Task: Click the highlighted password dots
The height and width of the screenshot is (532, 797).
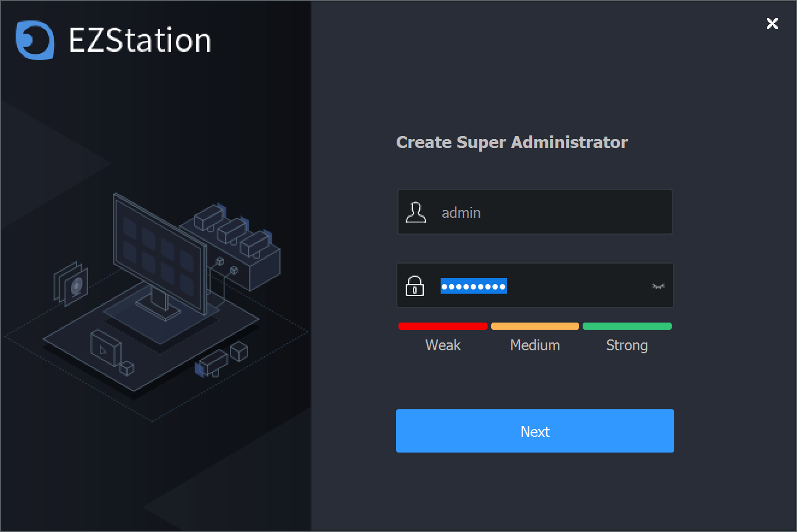Action: 473,286
